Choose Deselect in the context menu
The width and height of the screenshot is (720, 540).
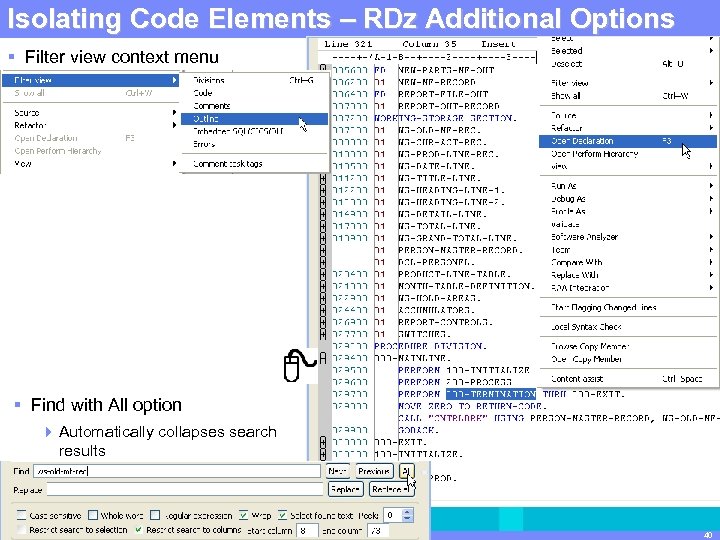click(x=628, y=64)
